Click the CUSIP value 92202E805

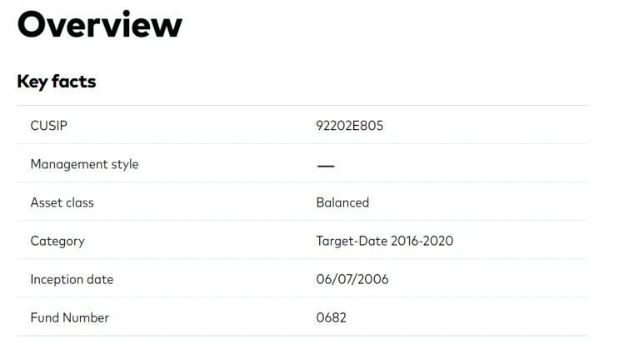[x=350, y=126]
